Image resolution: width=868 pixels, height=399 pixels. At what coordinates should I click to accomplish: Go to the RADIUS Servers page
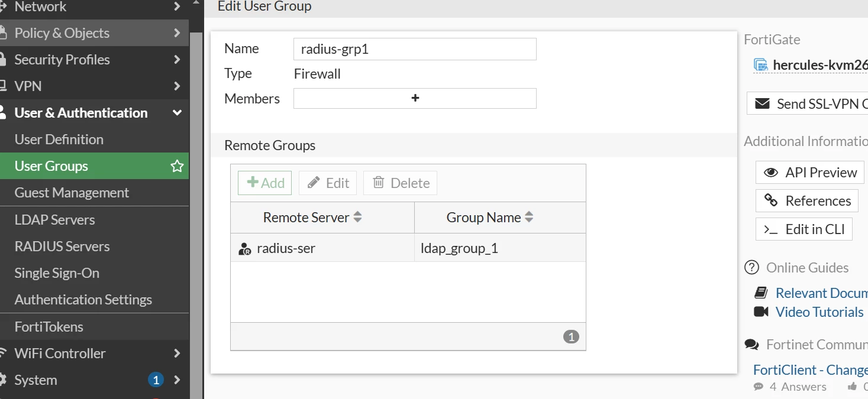[x=62, y=246]
